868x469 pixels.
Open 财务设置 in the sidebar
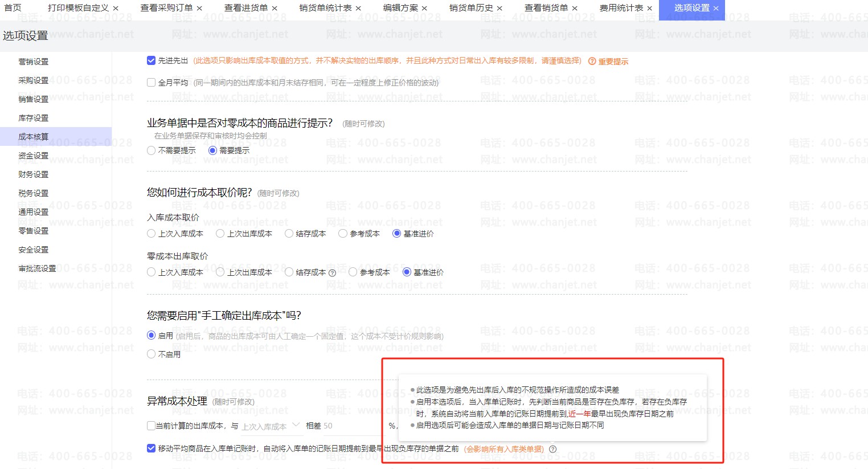click(34, 174)
